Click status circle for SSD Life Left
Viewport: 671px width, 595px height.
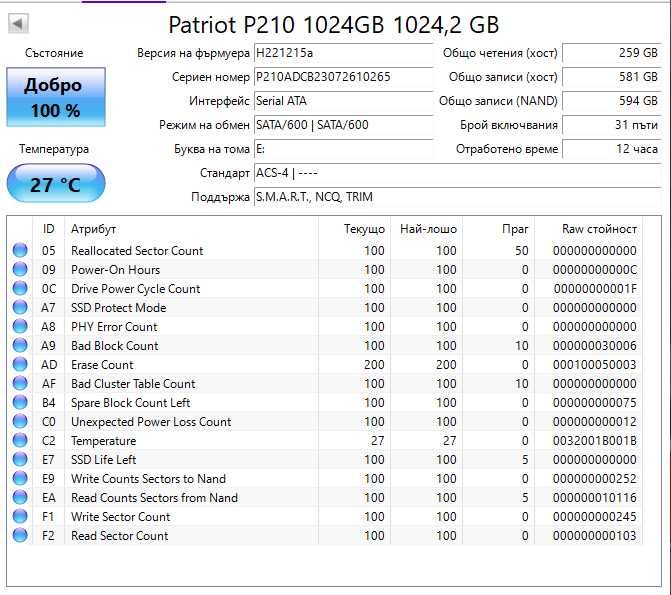click(20, 459)
